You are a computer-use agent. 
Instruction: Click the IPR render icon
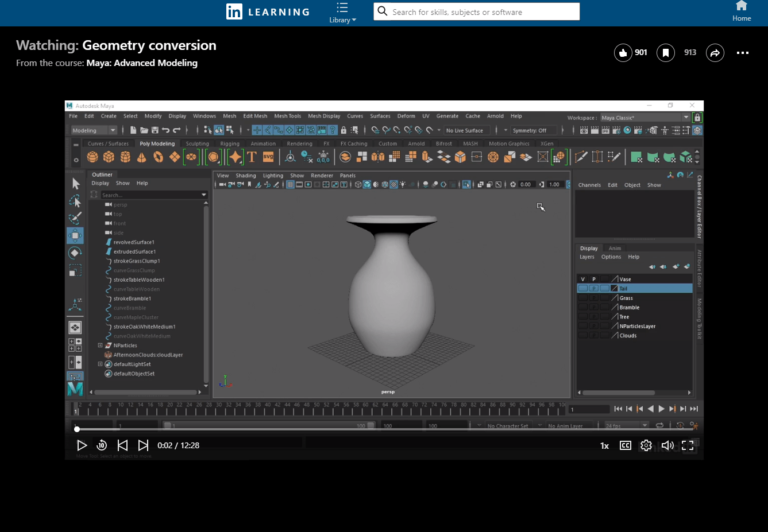605,130
